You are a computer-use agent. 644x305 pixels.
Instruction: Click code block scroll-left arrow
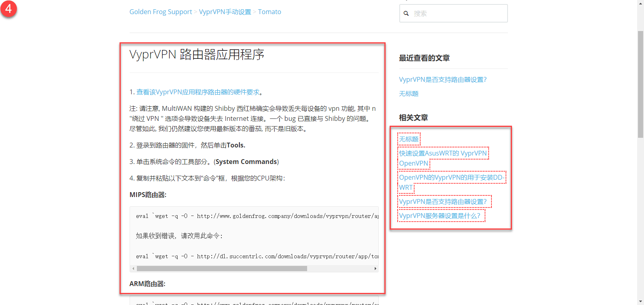pos(133,268)
